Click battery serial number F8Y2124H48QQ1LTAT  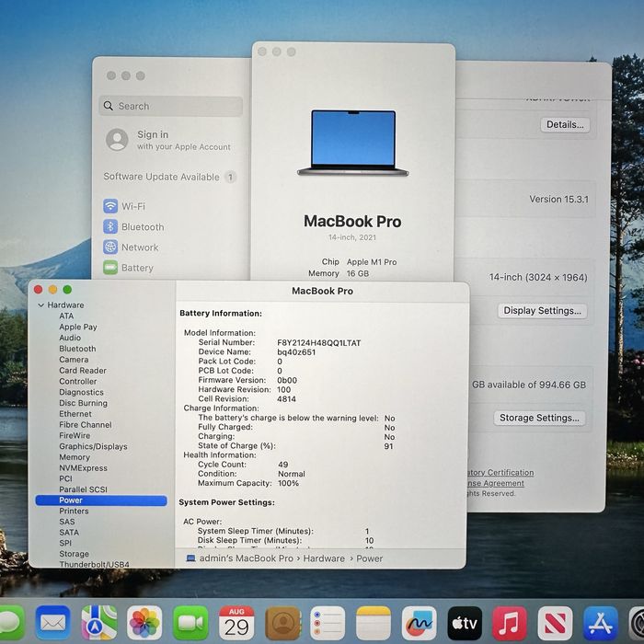(318, 342)
